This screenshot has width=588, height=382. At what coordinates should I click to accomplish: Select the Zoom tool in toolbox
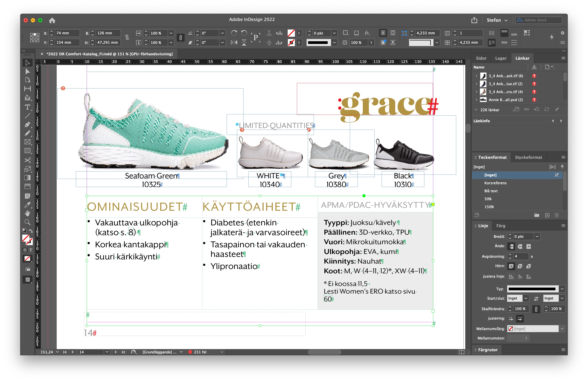(27, 222)
